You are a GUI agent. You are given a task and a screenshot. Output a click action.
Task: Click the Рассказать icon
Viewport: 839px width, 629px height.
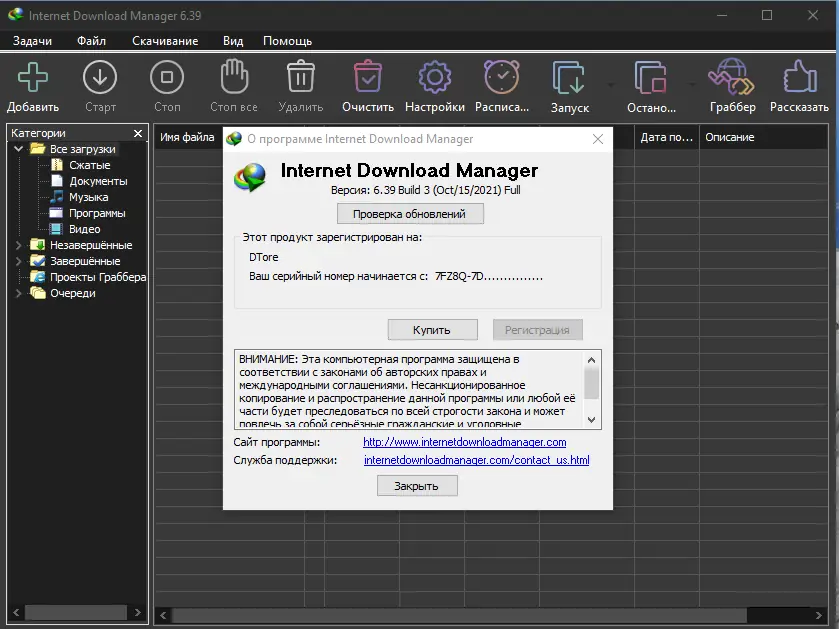[798, 78]
